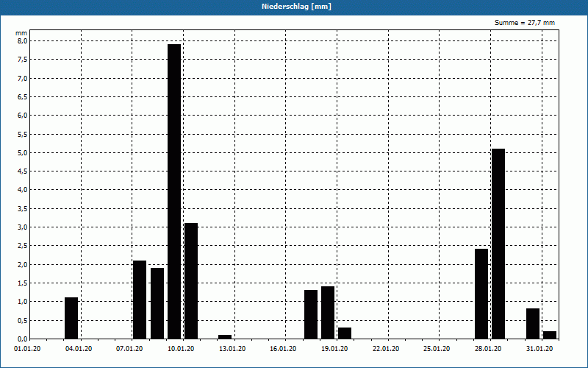Click the x-axis date "10.01.20"

tap(181, 349)
